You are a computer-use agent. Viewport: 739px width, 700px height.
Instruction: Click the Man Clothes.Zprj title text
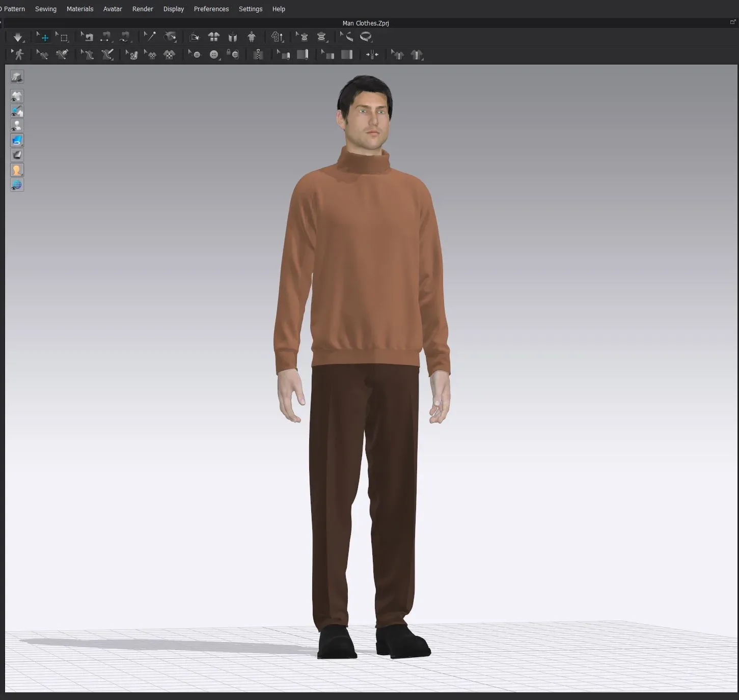pyautogui.click(x=365, y=23)
